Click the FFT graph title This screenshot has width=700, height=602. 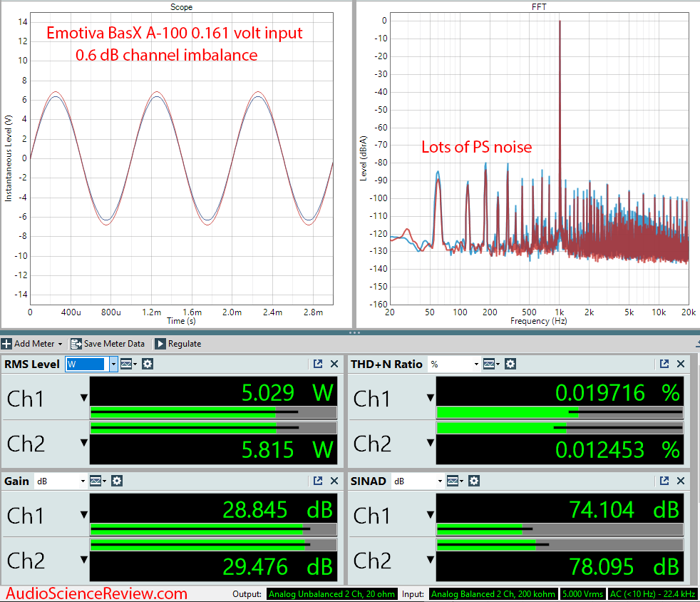coord(539,7)
